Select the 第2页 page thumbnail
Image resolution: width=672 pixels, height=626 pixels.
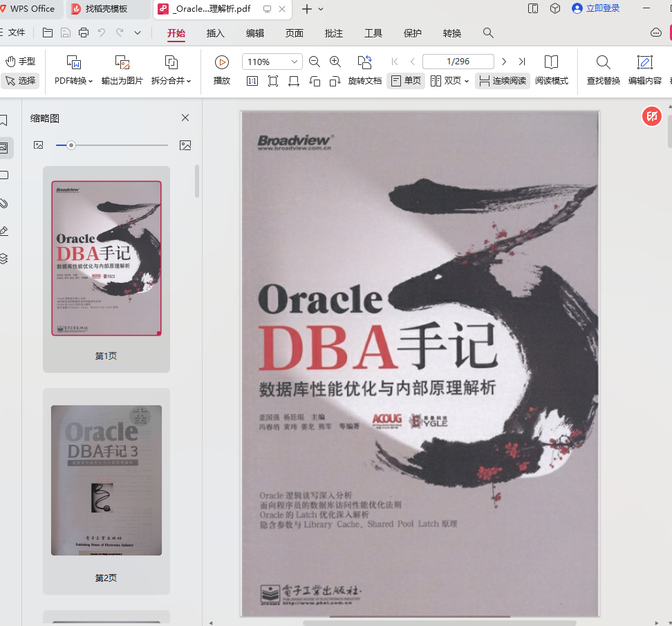(x=106, y=480)
